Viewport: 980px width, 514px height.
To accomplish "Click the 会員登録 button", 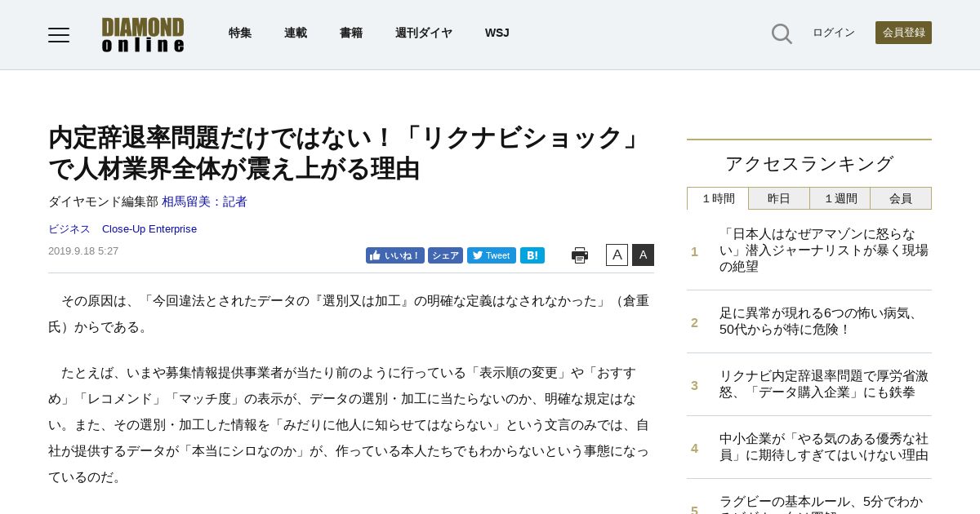I will coord(903,33).
